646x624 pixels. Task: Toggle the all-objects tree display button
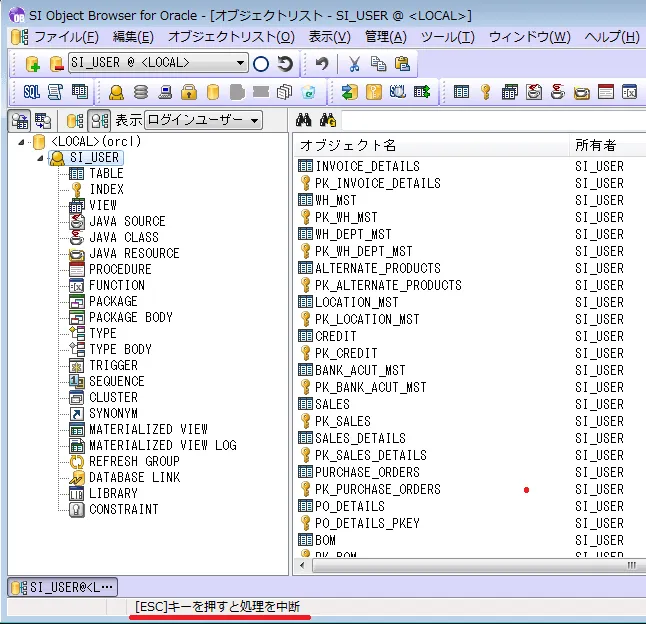pos(75,121)
